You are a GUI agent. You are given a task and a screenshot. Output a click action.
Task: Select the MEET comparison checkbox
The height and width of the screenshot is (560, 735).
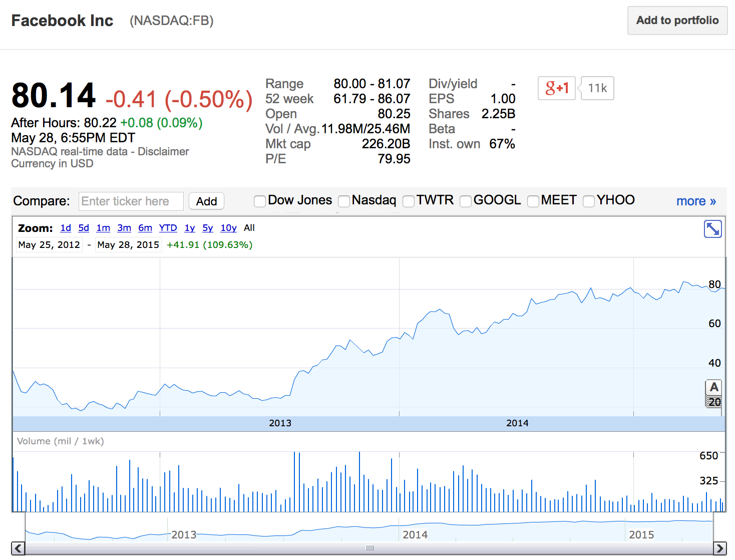(533, 201)
